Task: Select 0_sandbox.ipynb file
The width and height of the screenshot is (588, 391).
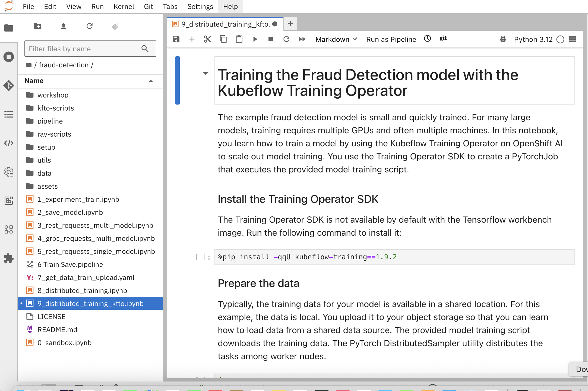Action: click(x=90, y=343)
